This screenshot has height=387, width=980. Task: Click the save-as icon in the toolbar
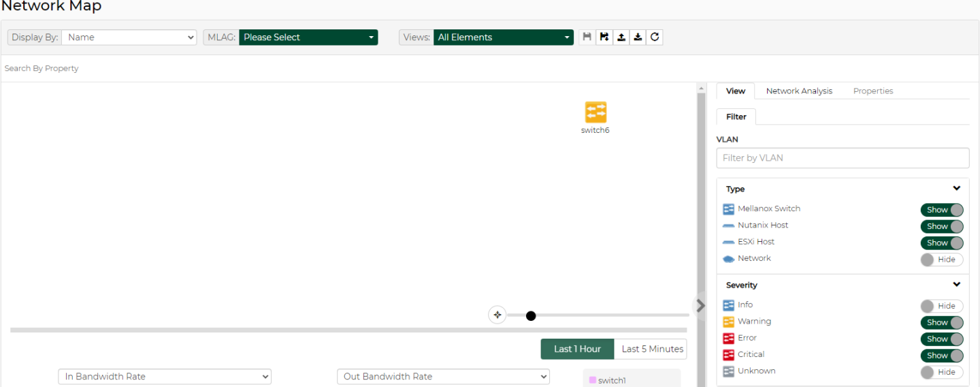coord(604,37)
